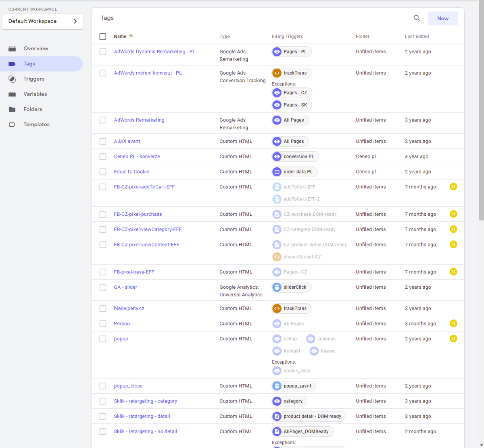Click the Triggers sidebar icon

pos(12,79)
